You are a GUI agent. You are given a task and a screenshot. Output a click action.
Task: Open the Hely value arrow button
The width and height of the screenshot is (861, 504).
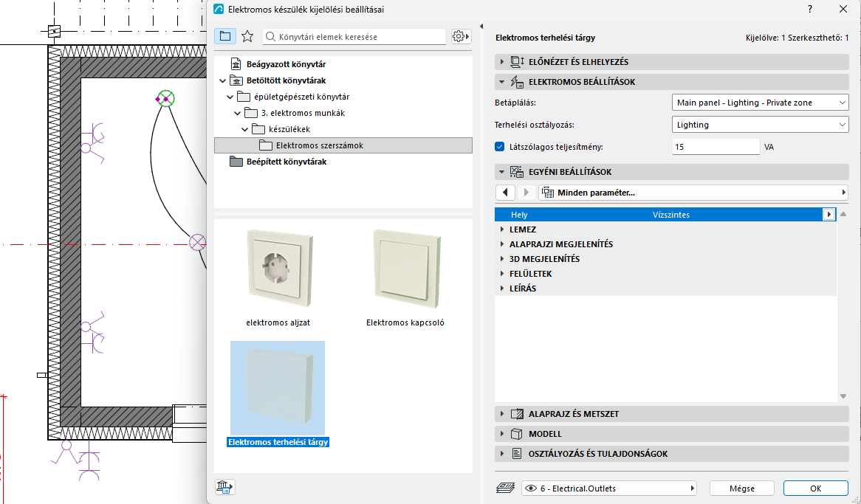829,215
